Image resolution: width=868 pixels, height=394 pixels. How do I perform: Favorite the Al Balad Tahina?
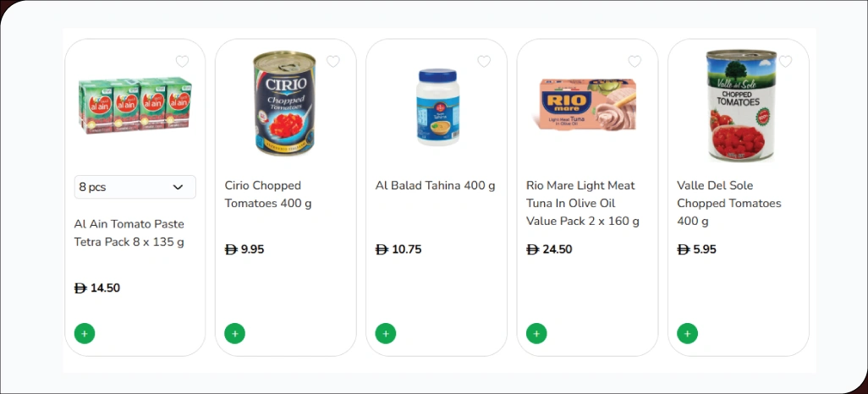click(484, 61)
